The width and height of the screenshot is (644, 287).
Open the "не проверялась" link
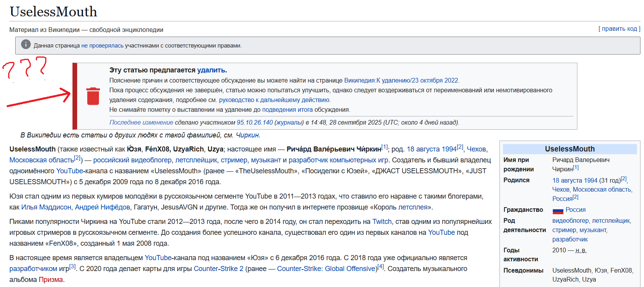pyautogui.click(x=102, y=46)
